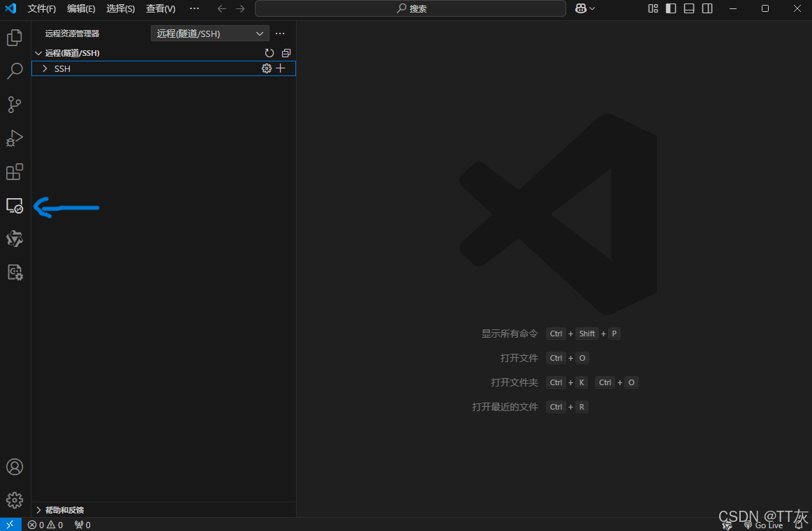Click Go Live in the status bar

click(764, 525)
